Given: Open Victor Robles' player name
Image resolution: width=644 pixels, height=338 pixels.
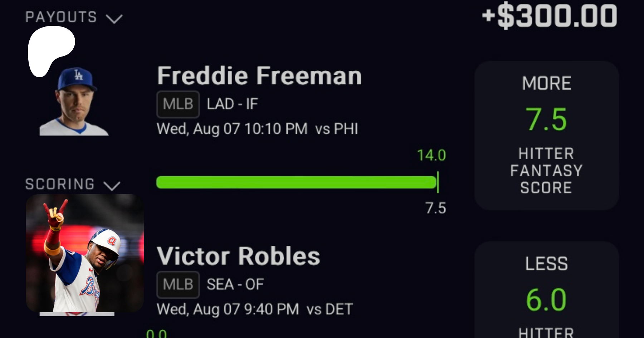Looking at the screenshot, I should (x=238, y=256).
